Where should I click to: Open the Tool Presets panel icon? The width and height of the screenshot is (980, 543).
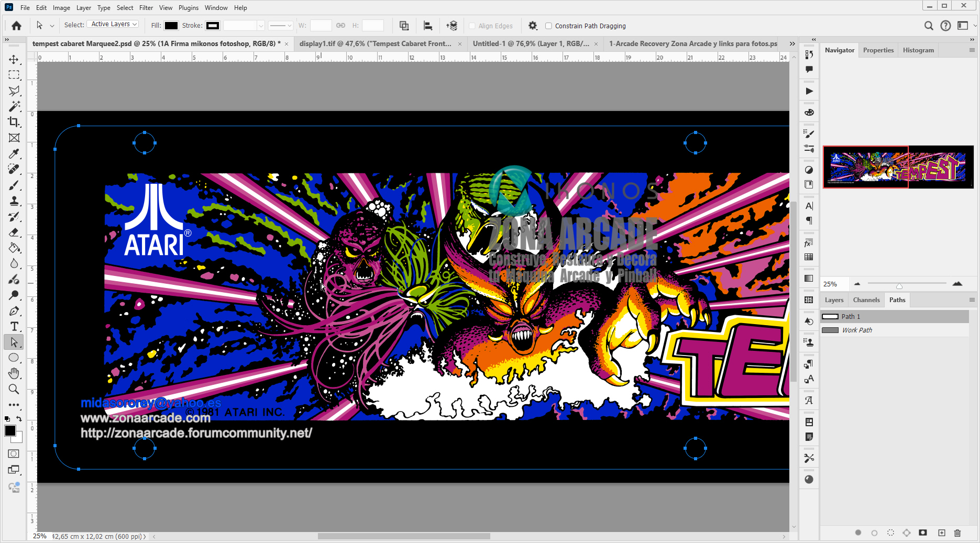coord(809,458)
